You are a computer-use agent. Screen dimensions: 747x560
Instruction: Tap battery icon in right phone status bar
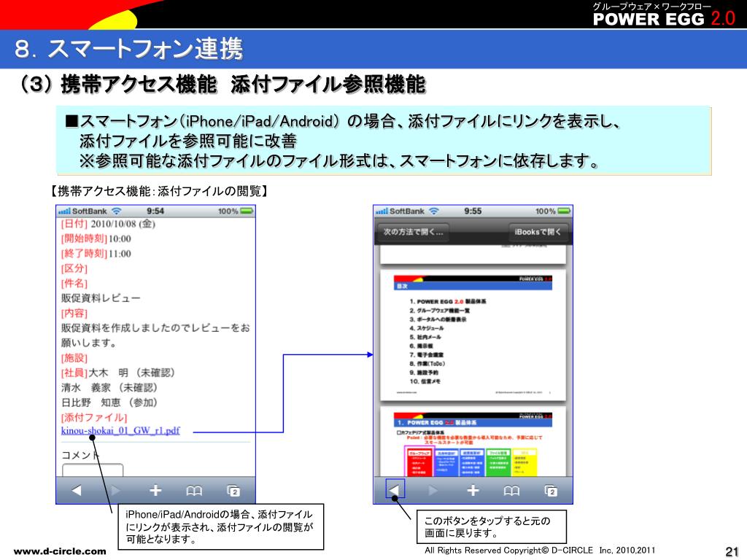564,211
